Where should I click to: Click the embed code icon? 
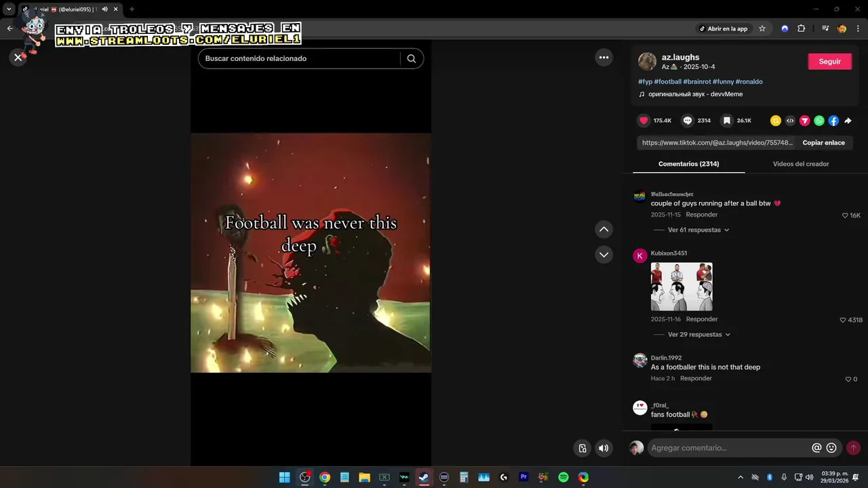[x=790, y=121]
